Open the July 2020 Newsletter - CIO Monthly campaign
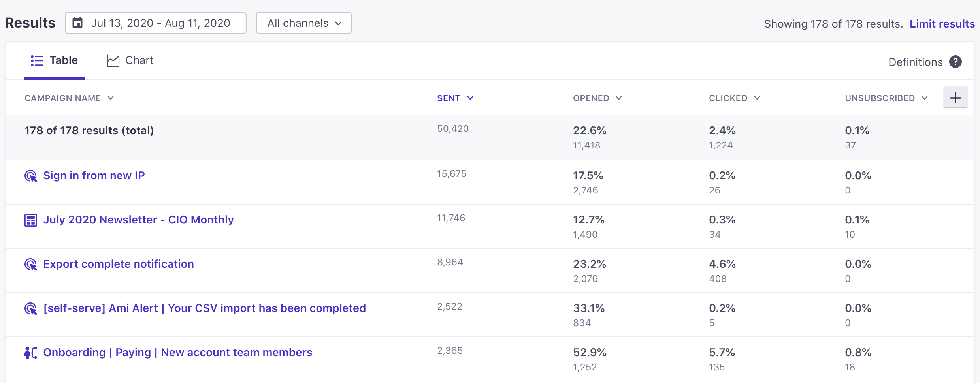Screen dimensions: 980x383 [x=138, y=220]
